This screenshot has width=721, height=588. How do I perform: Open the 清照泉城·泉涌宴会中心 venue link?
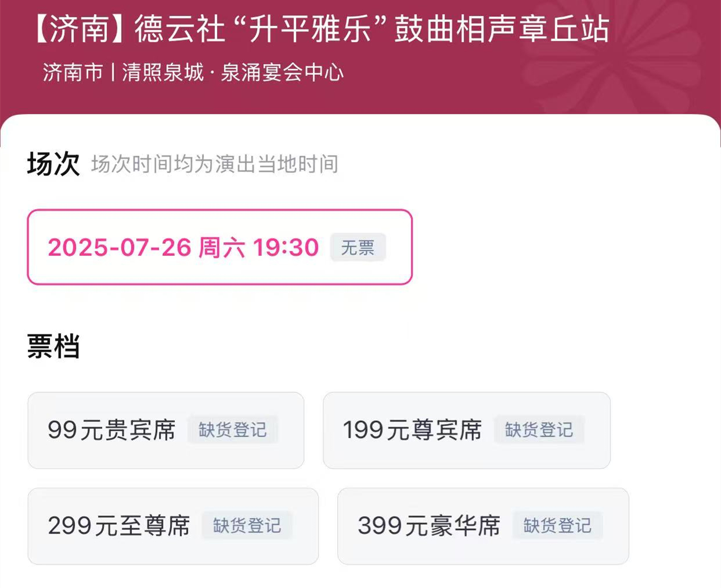point(233,73)
